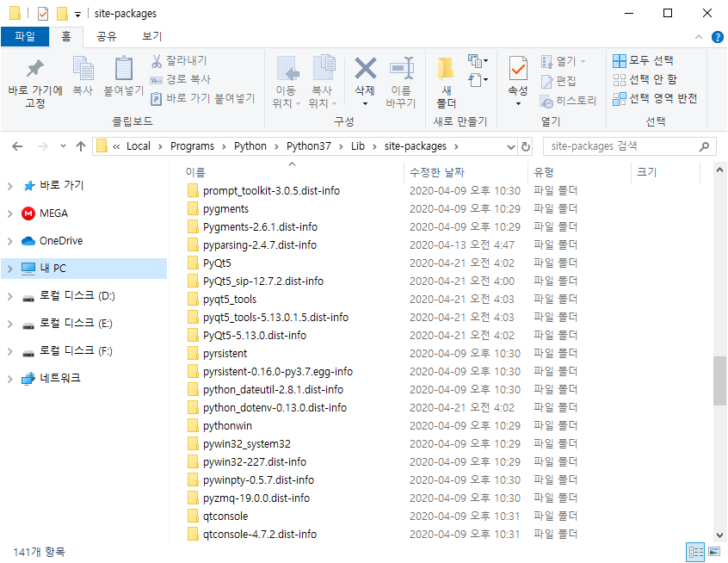
Task: Switch to the 공유 share tab
Action: pos(107,37)
